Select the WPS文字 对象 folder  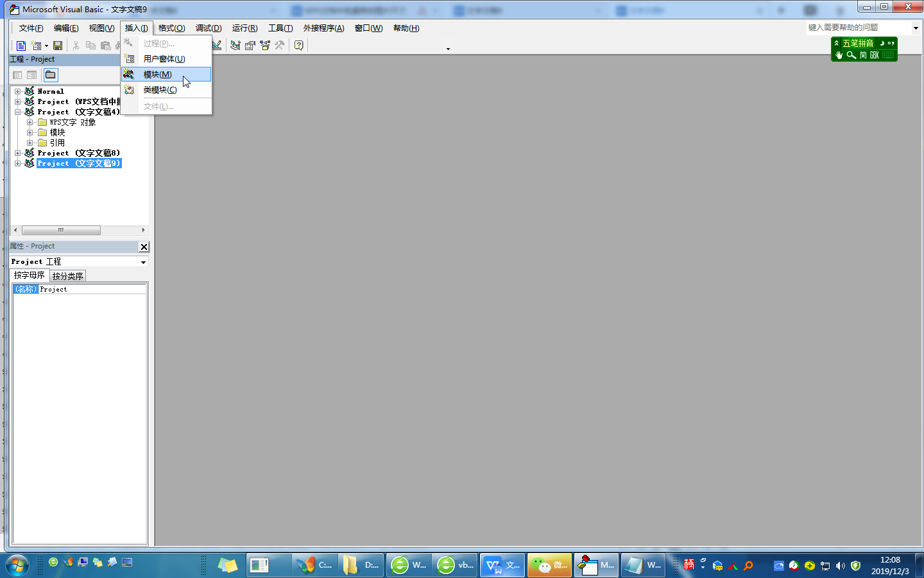pos(73,122)
